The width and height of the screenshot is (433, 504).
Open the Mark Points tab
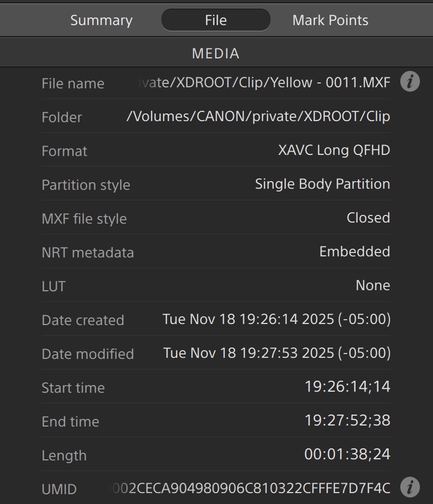click(330, 20)
